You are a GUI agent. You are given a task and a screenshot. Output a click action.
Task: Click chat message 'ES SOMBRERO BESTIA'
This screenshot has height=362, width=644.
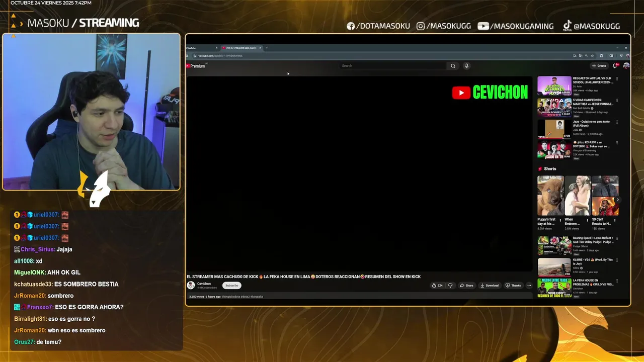click(86, 284)
